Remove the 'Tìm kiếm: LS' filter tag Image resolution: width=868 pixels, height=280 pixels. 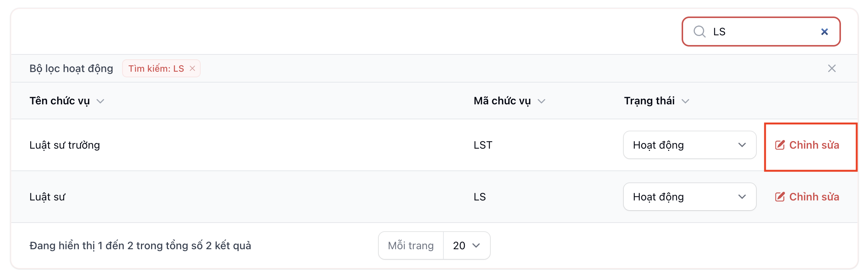[x=192, y=68]
